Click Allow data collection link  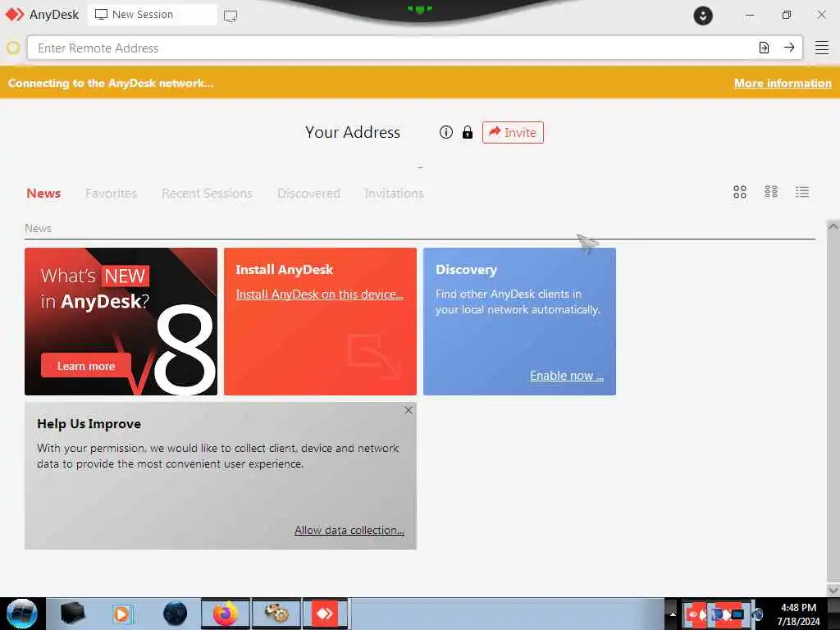(349, 530)
